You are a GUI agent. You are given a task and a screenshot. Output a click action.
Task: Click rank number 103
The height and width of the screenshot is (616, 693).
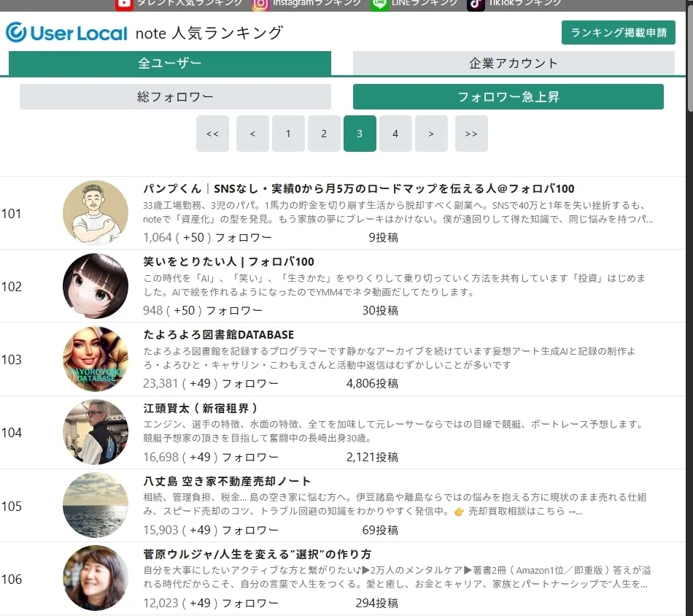click(12, 360)
